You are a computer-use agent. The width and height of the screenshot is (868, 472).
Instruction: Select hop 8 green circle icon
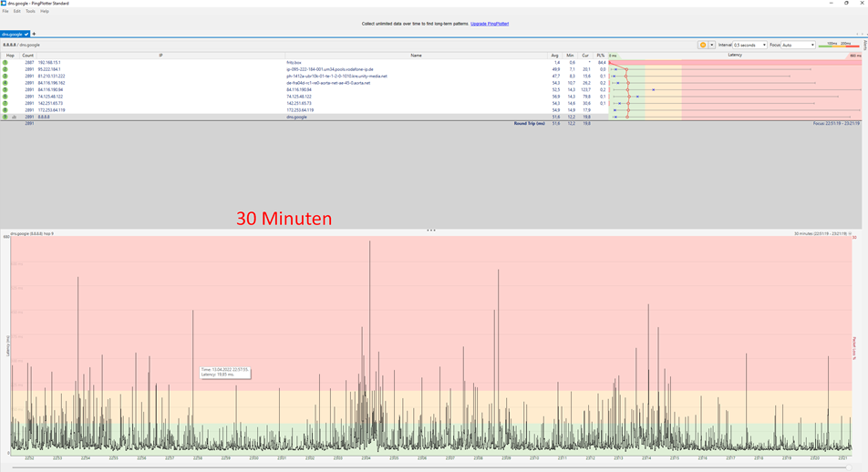[5, 110]
